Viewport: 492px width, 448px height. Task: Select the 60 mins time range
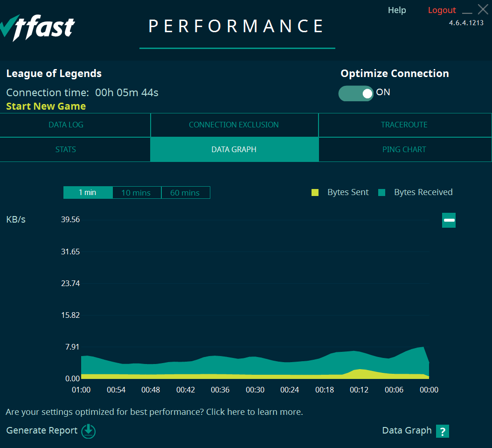[186, 192]
